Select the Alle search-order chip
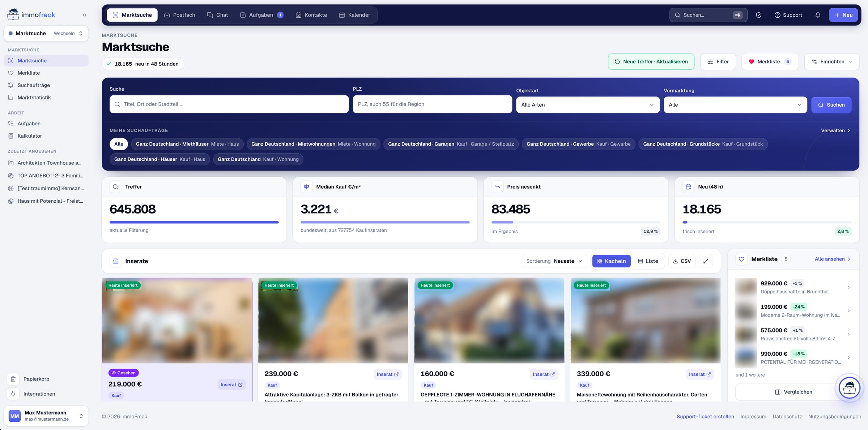The image size is (868, 430). pyautogui.click(x=119, y=144)
